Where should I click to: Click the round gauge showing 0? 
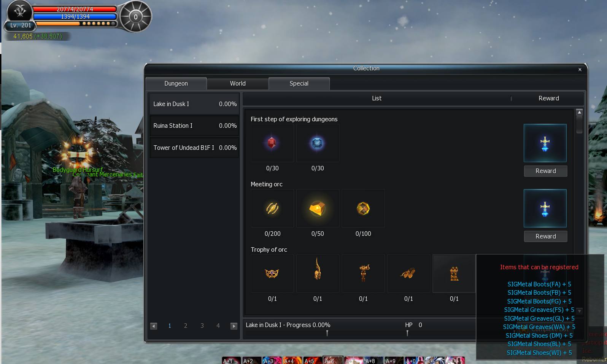click(x=135, y=17)
